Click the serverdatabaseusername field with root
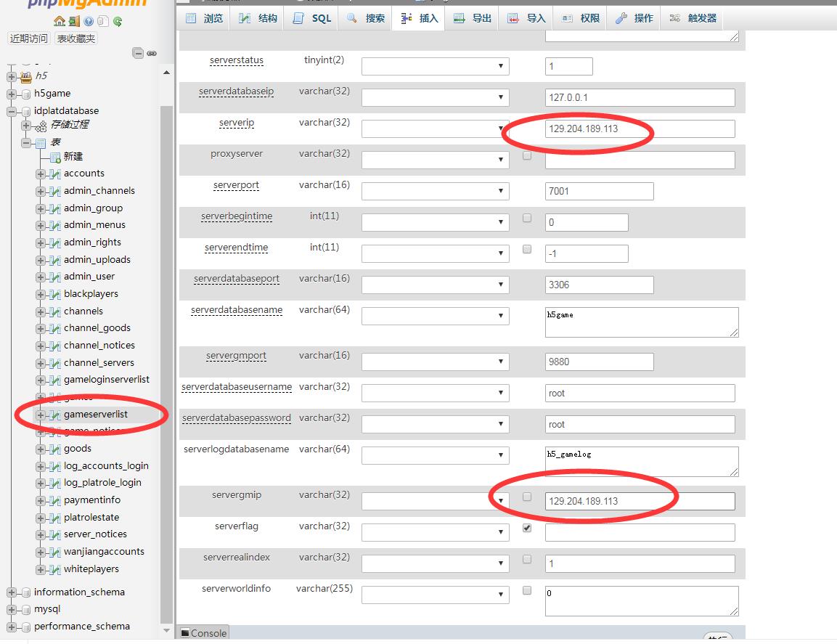837x644 pixels. (640, 393)
